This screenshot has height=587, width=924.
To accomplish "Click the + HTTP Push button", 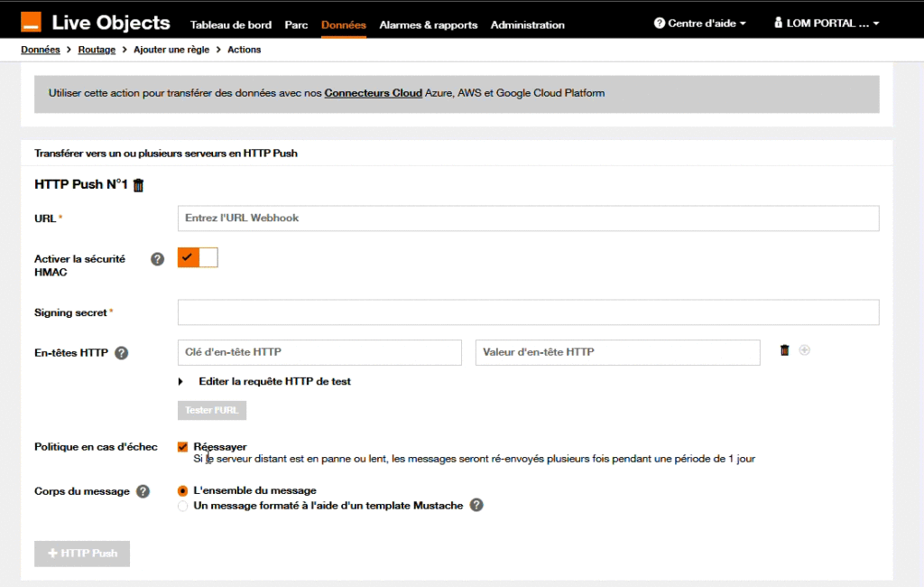I will [82, 554].
